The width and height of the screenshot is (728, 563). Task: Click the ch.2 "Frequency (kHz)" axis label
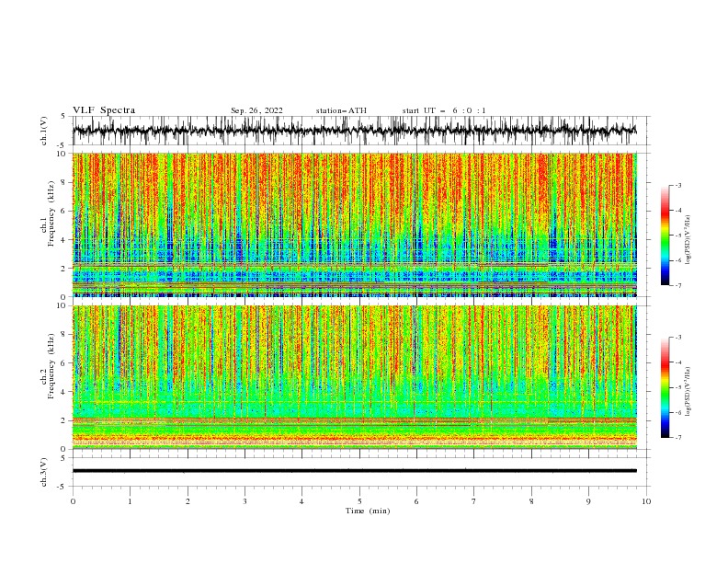pos(51,365)
